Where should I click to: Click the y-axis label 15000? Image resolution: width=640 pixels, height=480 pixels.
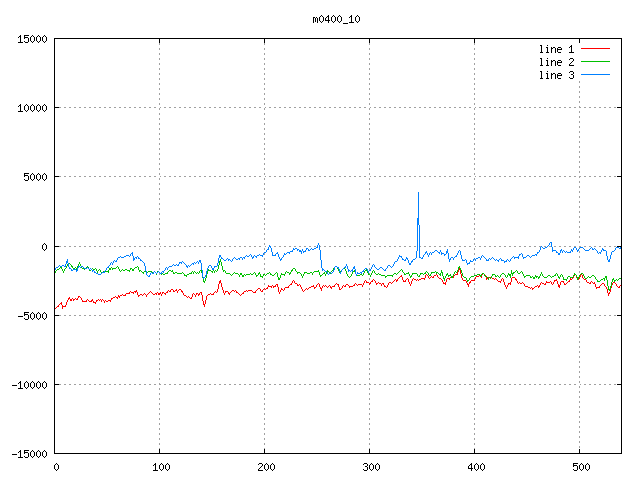pyautogui.click(x=32, y=39)
